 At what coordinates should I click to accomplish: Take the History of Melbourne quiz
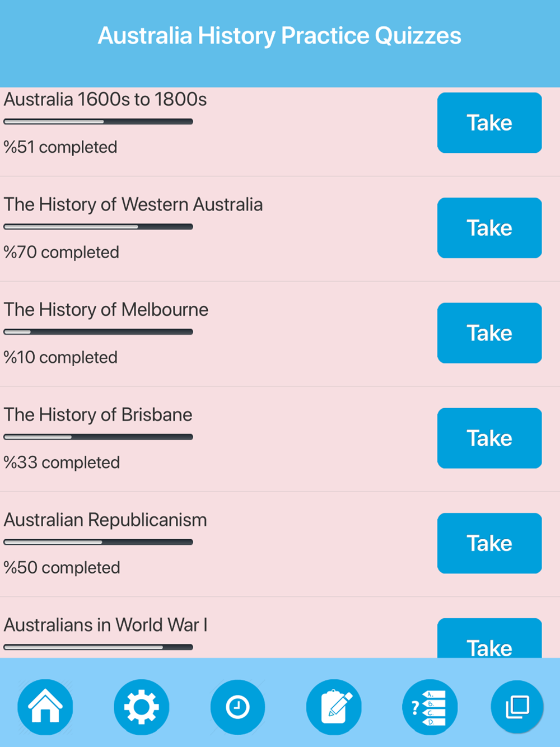click(x=489, y=333)
